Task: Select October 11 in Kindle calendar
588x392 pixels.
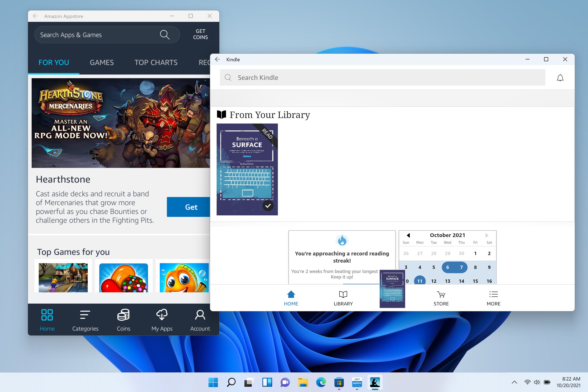Action: [420, 281]
